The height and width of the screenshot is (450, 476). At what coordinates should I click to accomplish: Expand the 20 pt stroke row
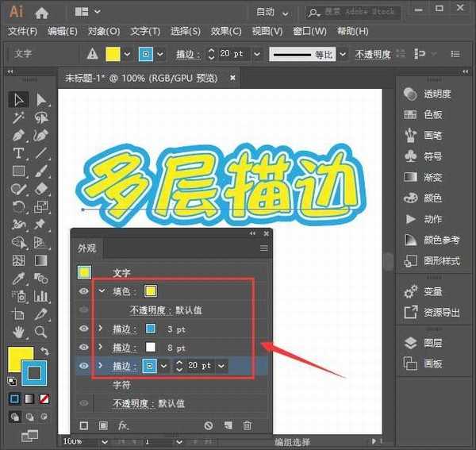click(101, 366)
